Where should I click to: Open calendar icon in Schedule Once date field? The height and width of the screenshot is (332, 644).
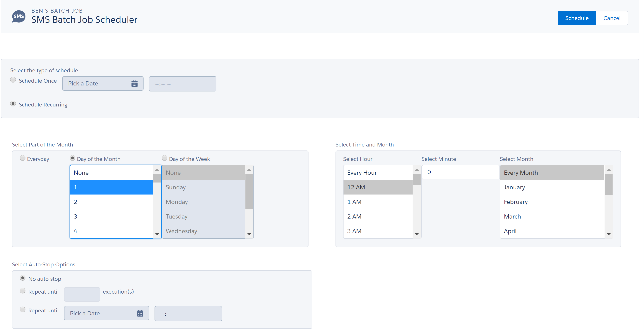coord(134,83)
